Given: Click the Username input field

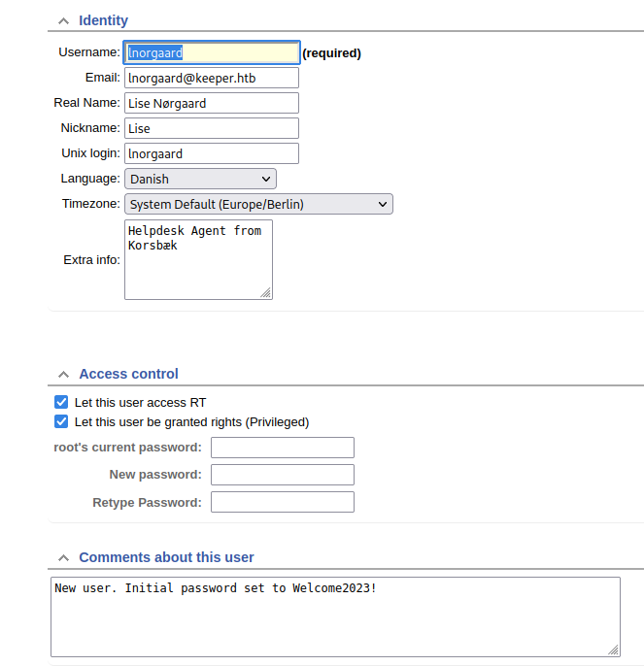Looking at the screenshot, I should [x=212, y=52].
